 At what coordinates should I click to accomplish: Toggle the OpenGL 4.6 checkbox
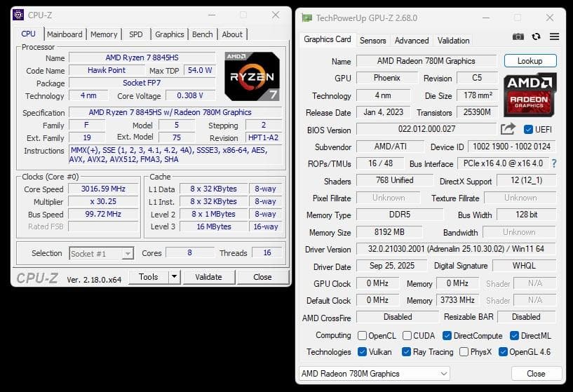(x=503, y=352)
